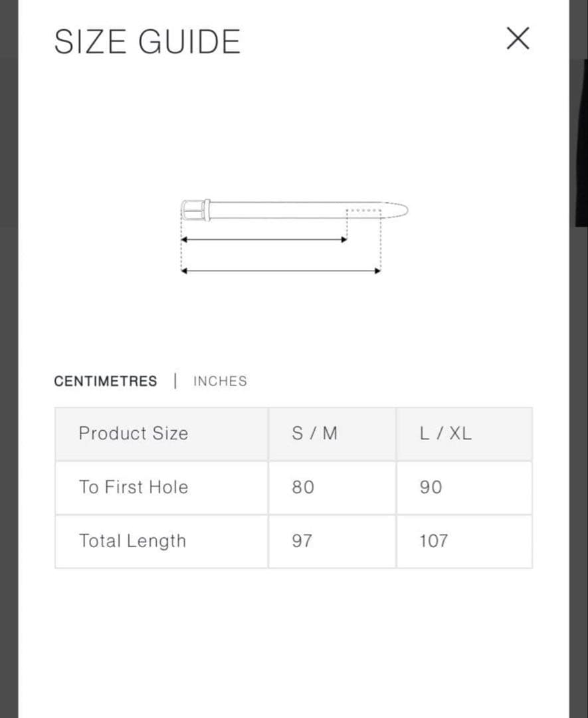
Task: Click the value 97 in the table
Action: (x=302, y=541)
